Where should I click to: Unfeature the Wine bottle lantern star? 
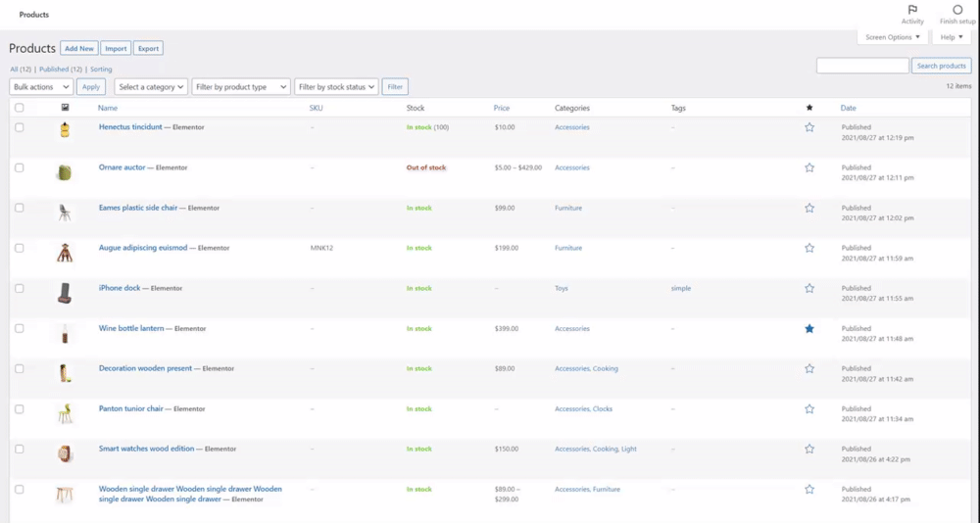(x=809, y=329)
